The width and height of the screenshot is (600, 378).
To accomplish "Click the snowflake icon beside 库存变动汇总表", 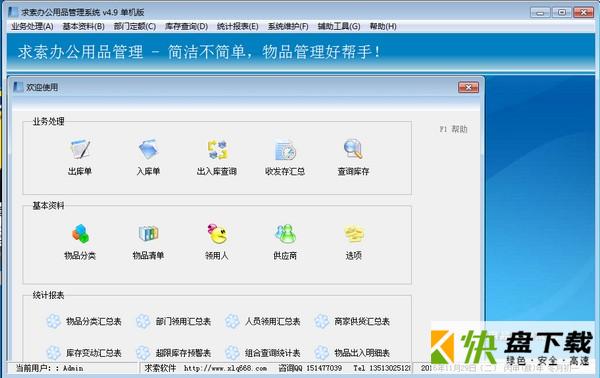I will coord(54,352).
